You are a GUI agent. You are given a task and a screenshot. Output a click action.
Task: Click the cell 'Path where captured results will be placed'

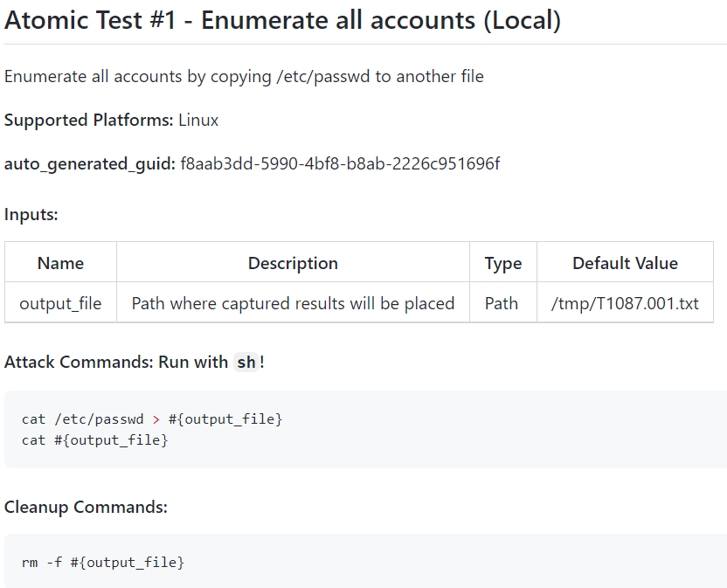[293, 303]
